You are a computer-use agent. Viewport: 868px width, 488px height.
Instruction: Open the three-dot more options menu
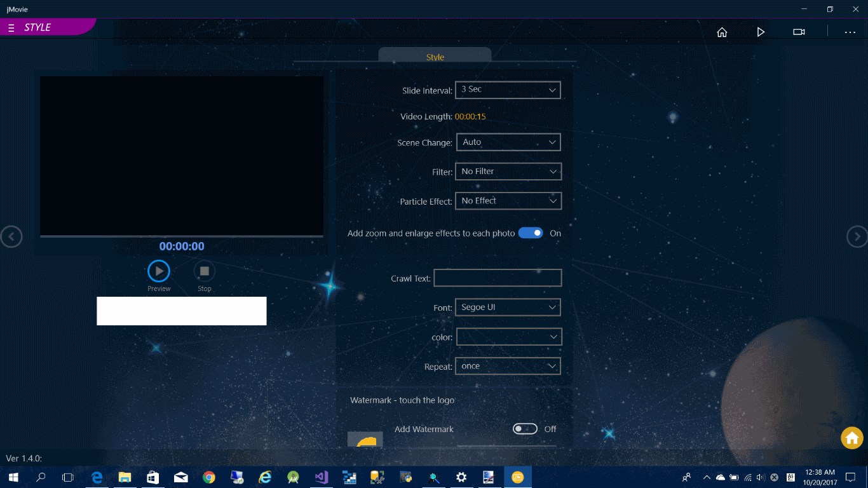point(850,32)
